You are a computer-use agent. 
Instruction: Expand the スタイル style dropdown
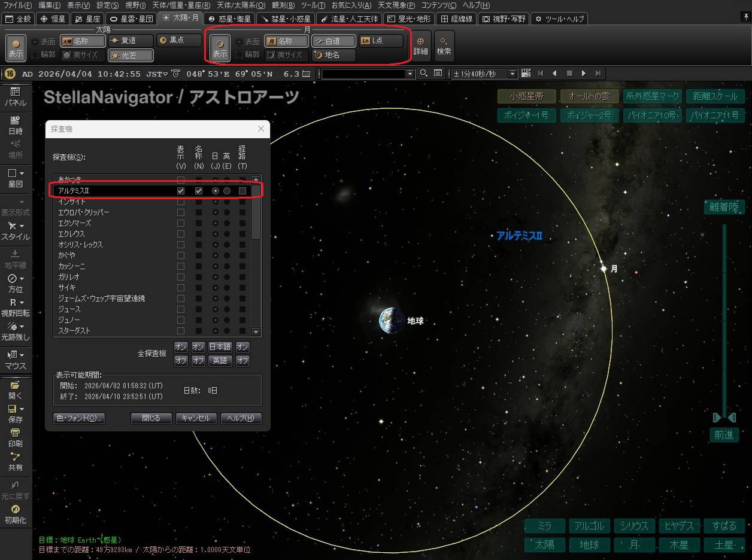coord(16,230)
